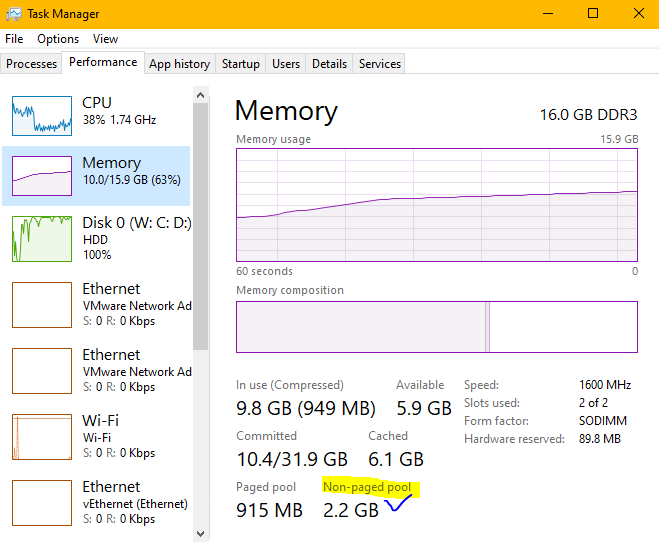Open the View menu
This screenshot has width=659, height=543.
coord(105,39)
